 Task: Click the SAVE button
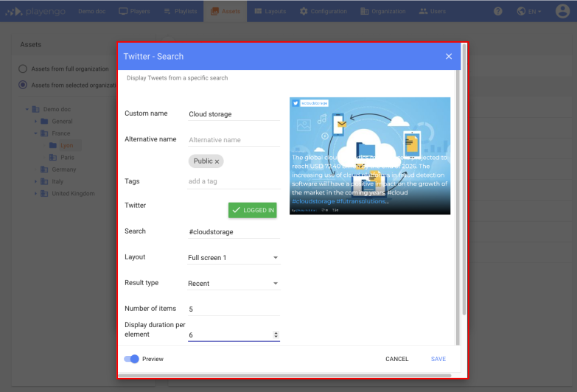tap(438, 359)
